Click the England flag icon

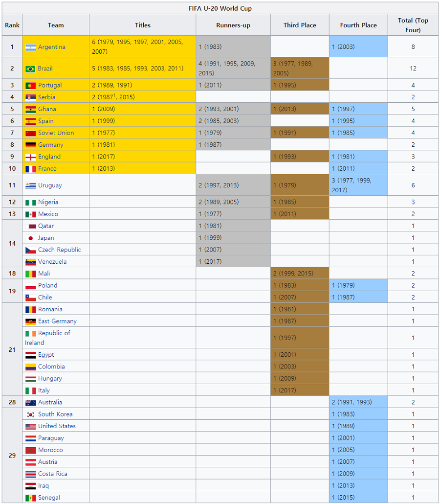click(30, 157)
